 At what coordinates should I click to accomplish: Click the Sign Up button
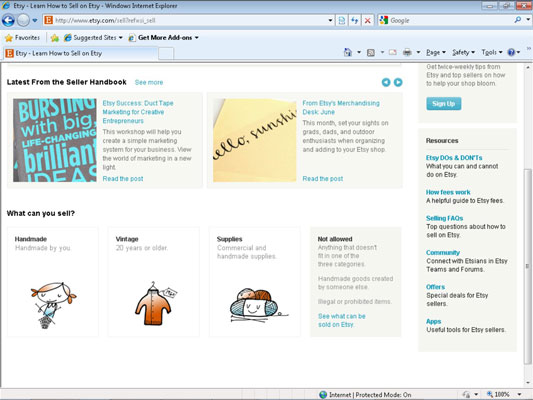pyautogui.click(x=444, y=104)
